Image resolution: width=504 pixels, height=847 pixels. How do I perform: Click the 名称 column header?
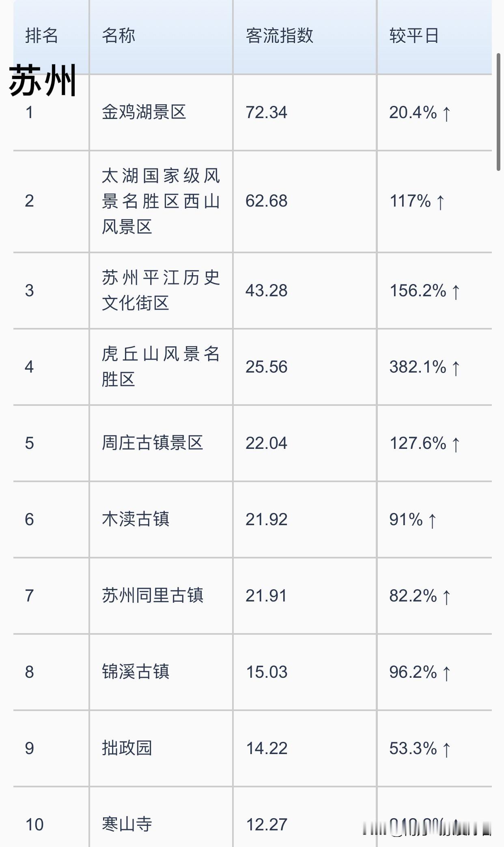pyautogui.click(x=118, y=36)
